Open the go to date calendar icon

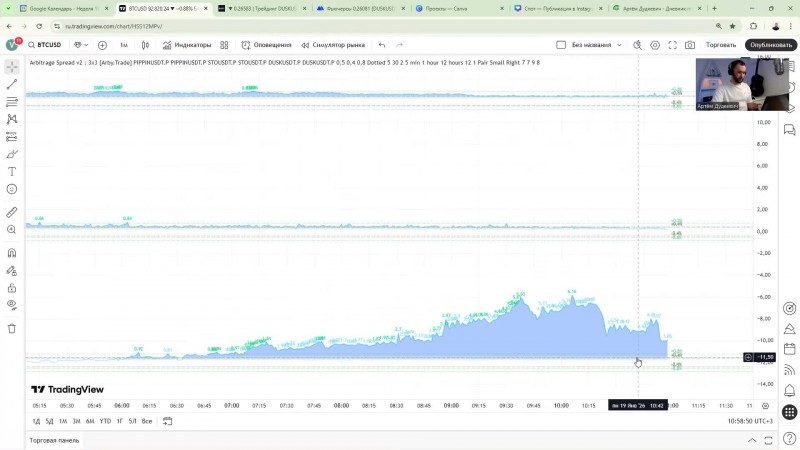(167, 421)
